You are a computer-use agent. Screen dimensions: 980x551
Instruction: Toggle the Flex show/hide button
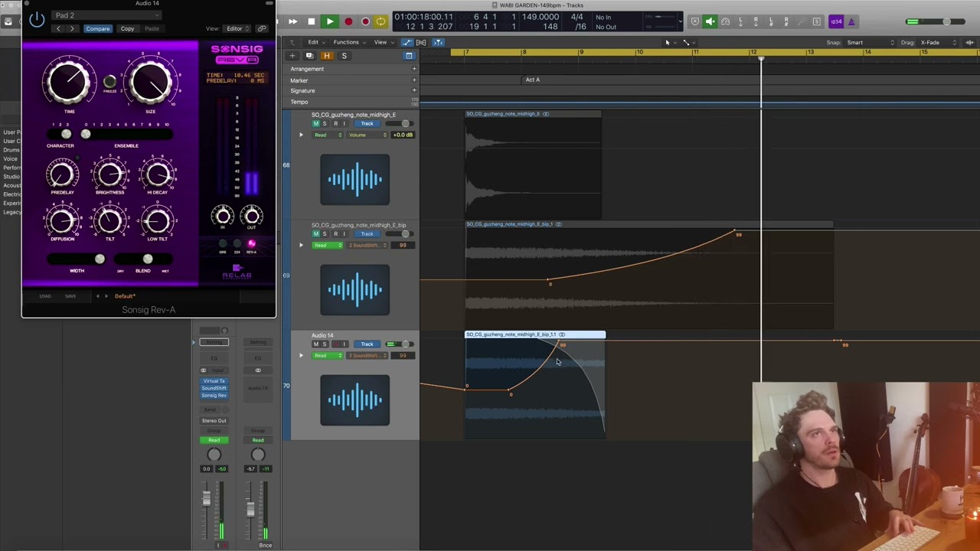point(421,42)
